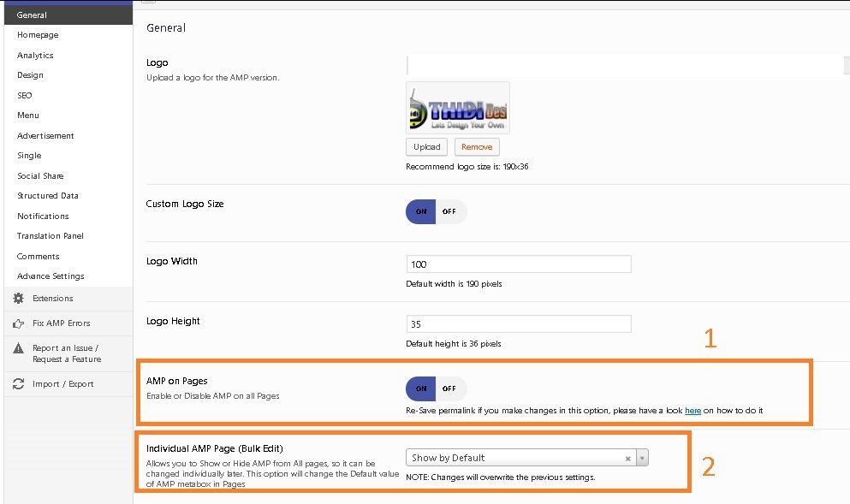Open the Individual AMP Page dropdown
The width and height of the screenshot is (850, 504).
(x=518, y=458)
